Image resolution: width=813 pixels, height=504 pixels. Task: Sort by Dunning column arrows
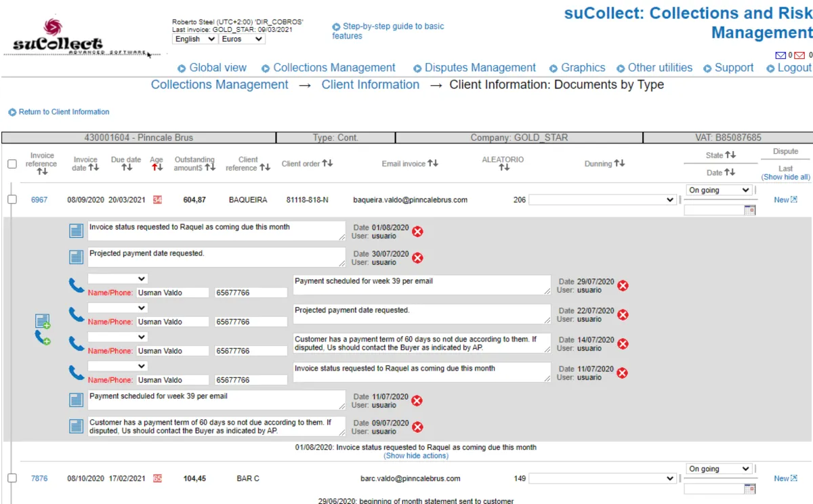coord(619,163)
